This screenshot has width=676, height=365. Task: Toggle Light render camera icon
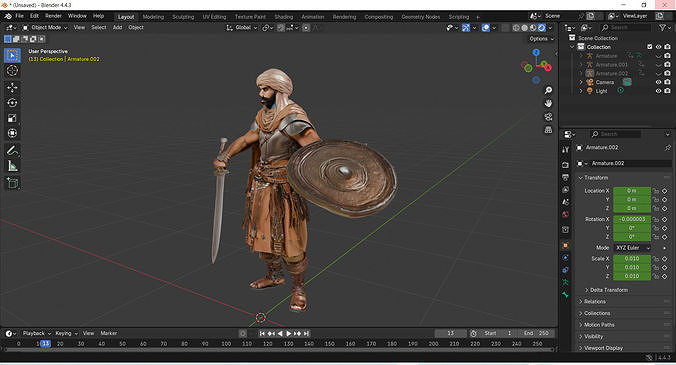tap(667, 91)
